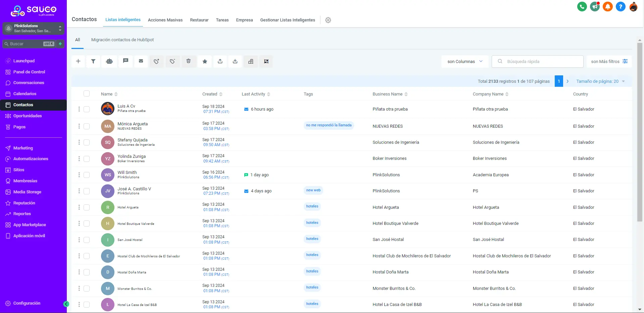The height and width of the screenshot is (313, 644).
Task: Open the filter funnel icon in toolbar
Action: coord(93,61)
